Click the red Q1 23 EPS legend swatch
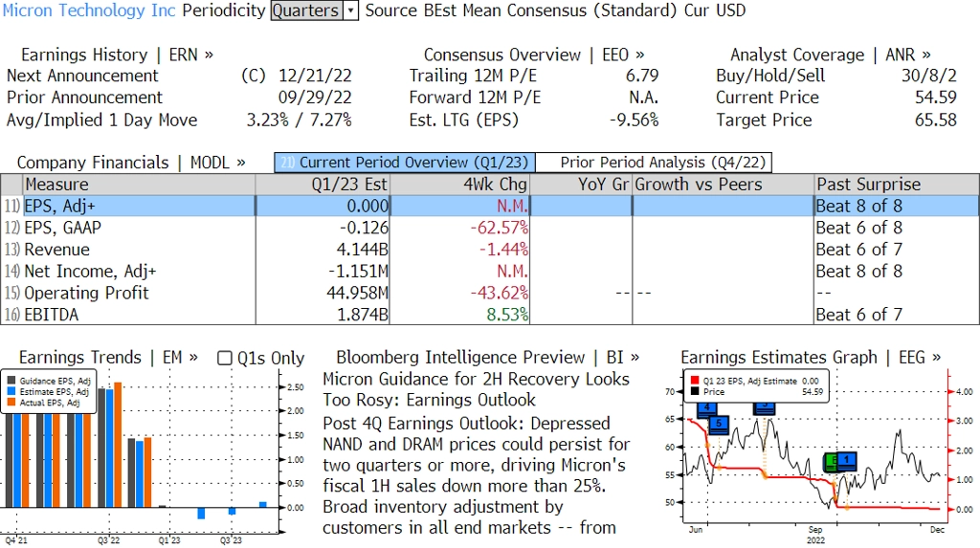 pyautogui.click(x=695, y=381)
